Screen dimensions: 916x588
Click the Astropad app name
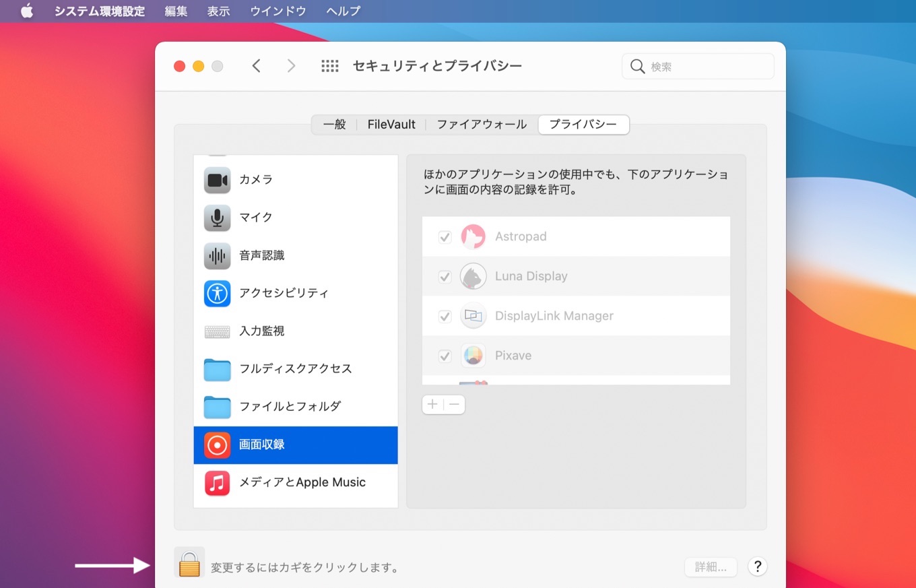click(521, 237)
